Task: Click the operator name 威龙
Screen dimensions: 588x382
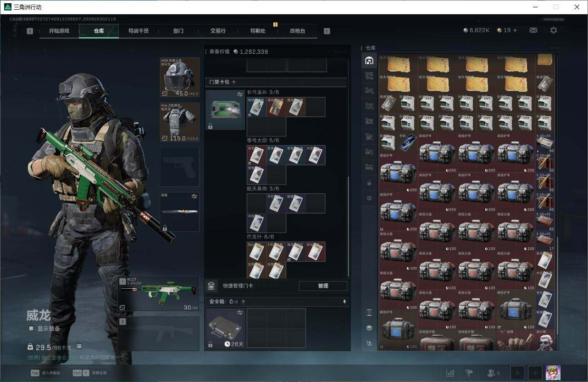Action: tap(39, 315)
